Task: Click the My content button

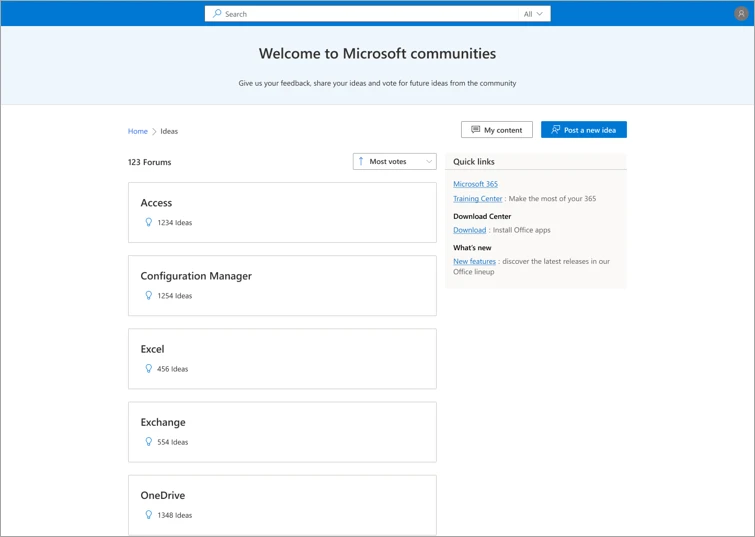Action: [496, 130]
